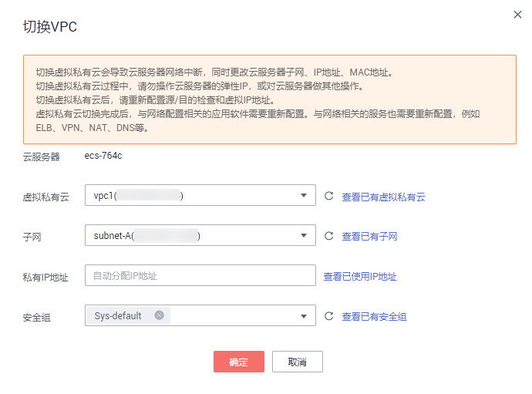Expand the subnet-A 子网 dropdown
The width and height of the screenshot is (532, 394).
click(x=200, y=235)
